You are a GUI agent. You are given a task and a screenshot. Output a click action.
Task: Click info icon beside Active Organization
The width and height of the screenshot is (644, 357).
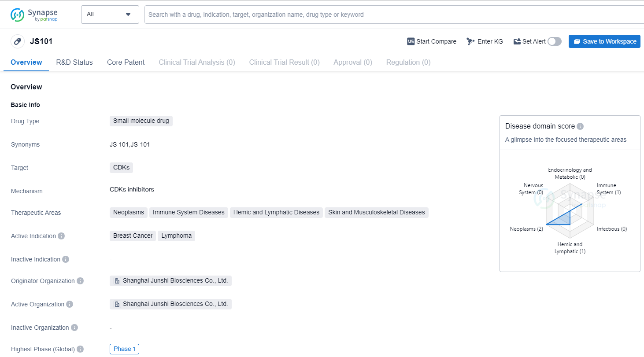(x=70, y=304)
